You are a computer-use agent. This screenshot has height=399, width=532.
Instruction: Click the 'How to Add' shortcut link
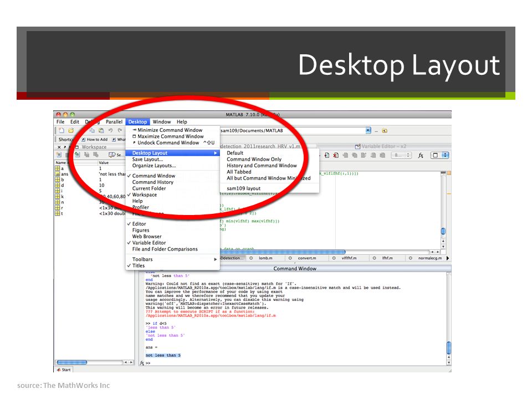(x=95, y=140)
